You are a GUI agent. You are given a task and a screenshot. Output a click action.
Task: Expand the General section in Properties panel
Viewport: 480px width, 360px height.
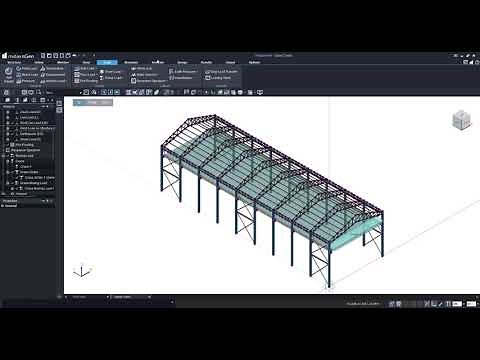coord(2,206)
